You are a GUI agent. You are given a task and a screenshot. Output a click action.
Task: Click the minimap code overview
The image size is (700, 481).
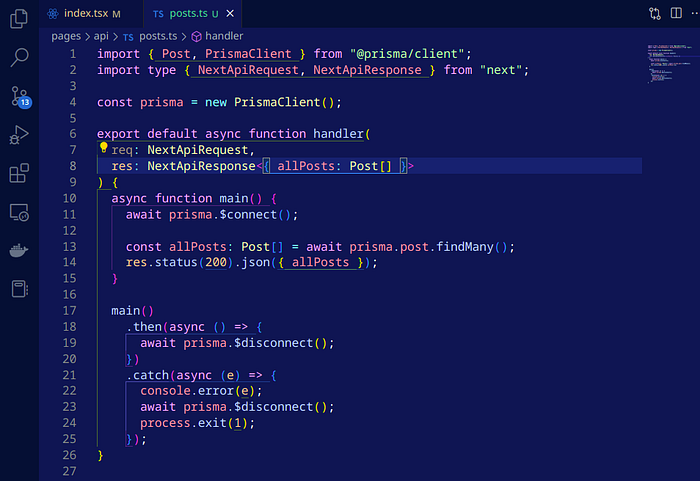point(670,64)
